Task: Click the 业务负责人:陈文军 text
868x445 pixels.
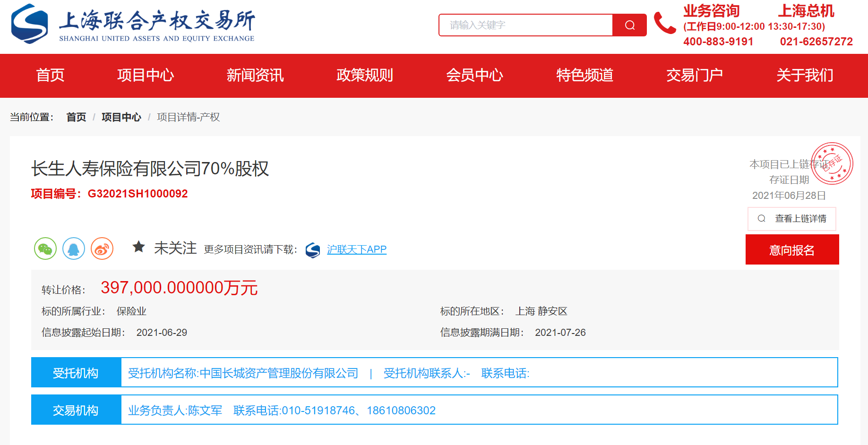Action: click(x=175, y=411)
